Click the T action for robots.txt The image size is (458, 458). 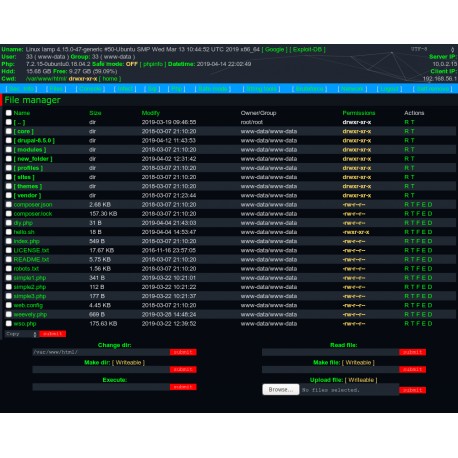(412, 269)
